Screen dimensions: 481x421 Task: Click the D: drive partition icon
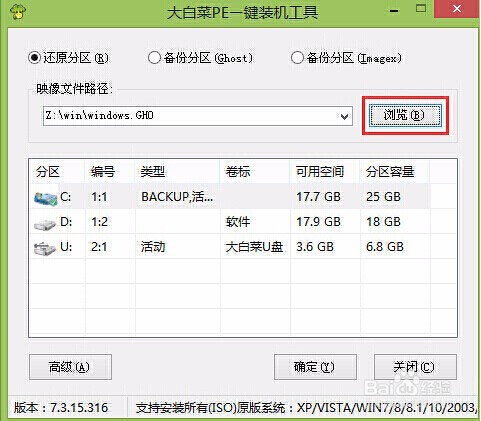click(45, 224)
